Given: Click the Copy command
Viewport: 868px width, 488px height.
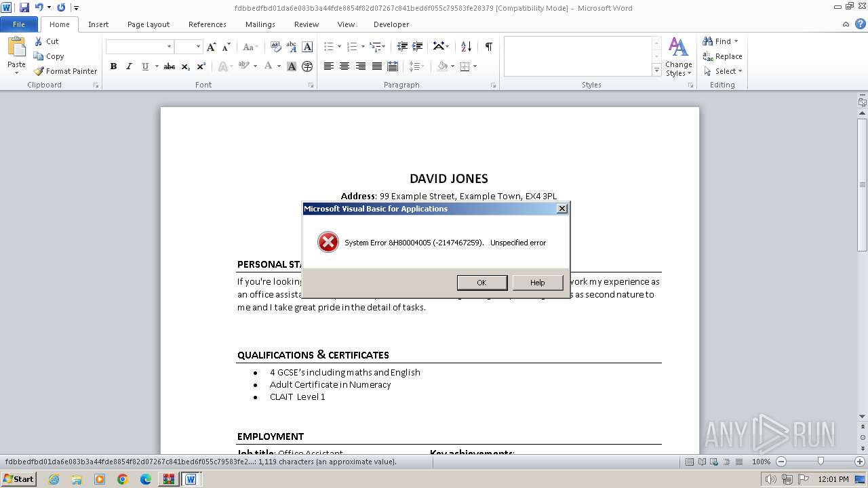Looking at the screenshot, I should coord(49,56).
